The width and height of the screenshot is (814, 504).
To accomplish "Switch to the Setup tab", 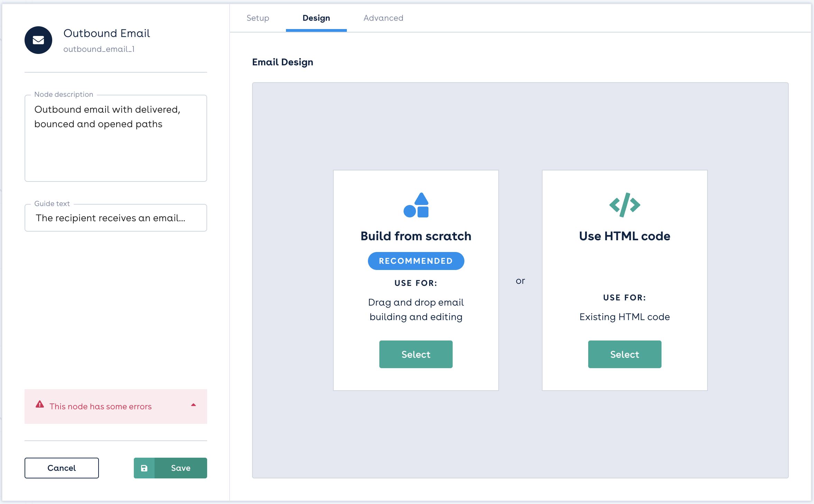I will point(258,18).
